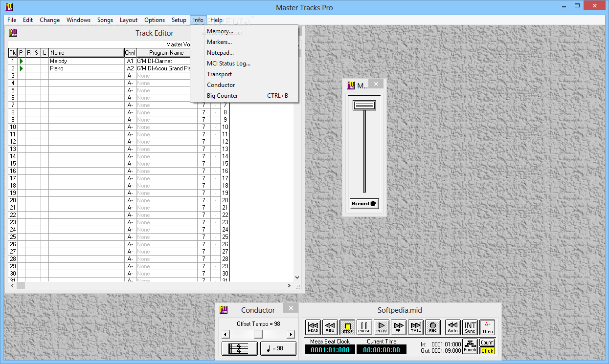Toggle the metronome Click button

pos(487,350)
